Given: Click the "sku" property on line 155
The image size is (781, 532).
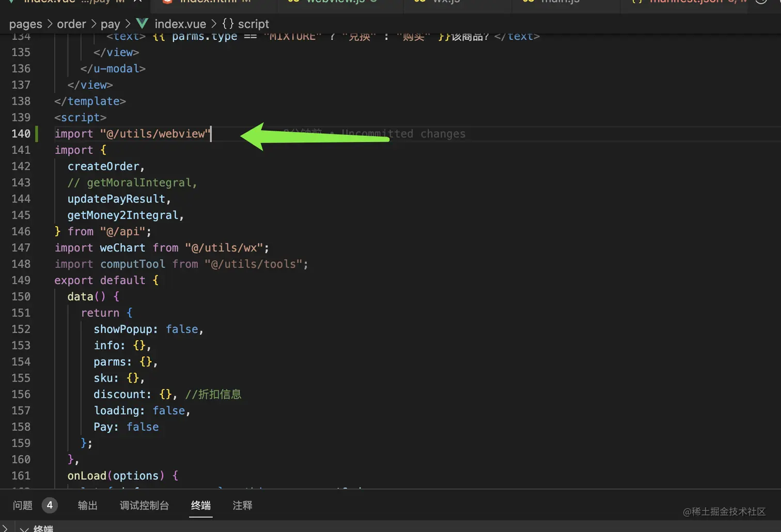Looking at the screenshot, I should 103,378.
